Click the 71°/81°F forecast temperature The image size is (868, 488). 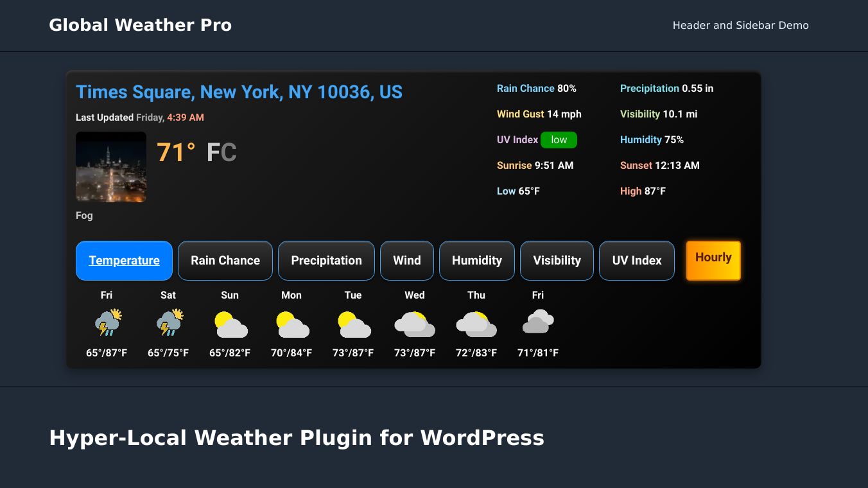click(538, 353)
